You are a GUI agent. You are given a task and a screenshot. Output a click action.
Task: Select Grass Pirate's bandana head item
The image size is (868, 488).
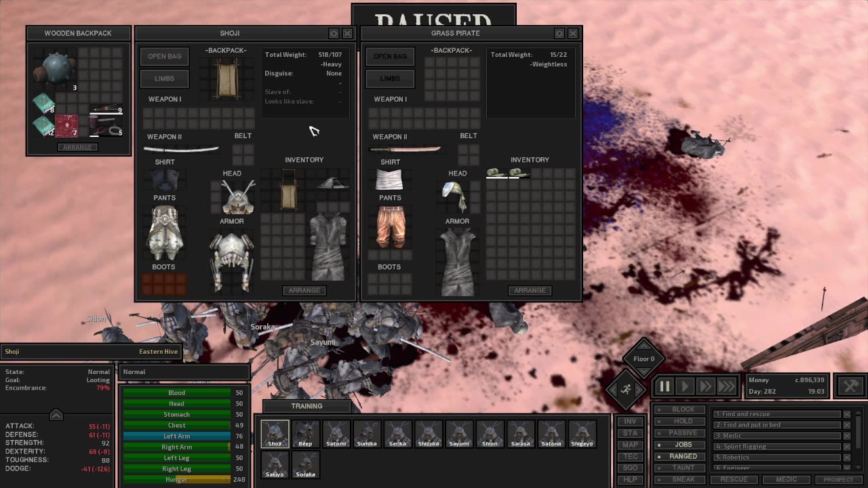454,197
